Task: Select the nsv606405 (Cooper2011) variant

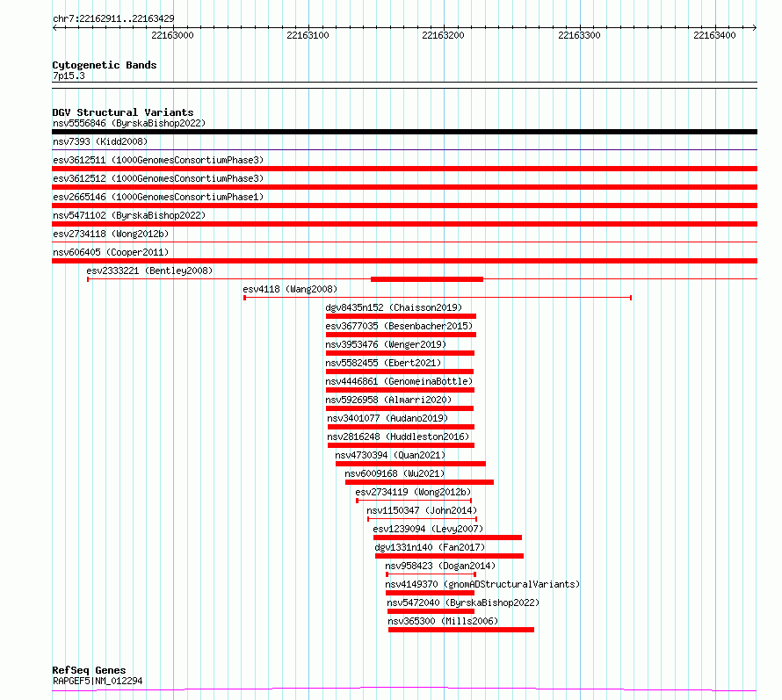Action: [x=111, y=252]
